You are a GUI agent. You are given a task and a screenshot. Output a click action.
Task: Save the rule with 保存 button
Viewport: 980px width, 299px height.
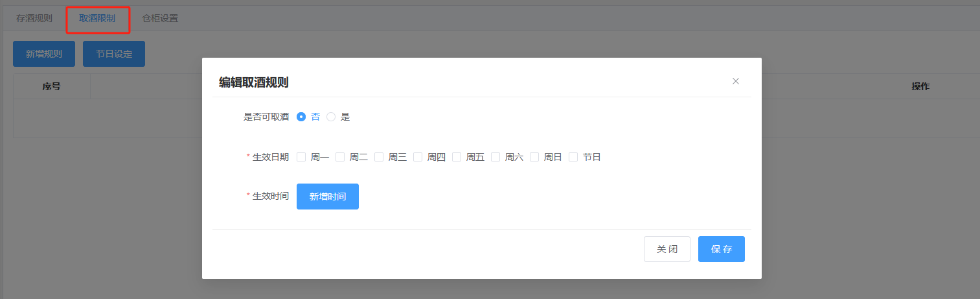tap(721, 249)
